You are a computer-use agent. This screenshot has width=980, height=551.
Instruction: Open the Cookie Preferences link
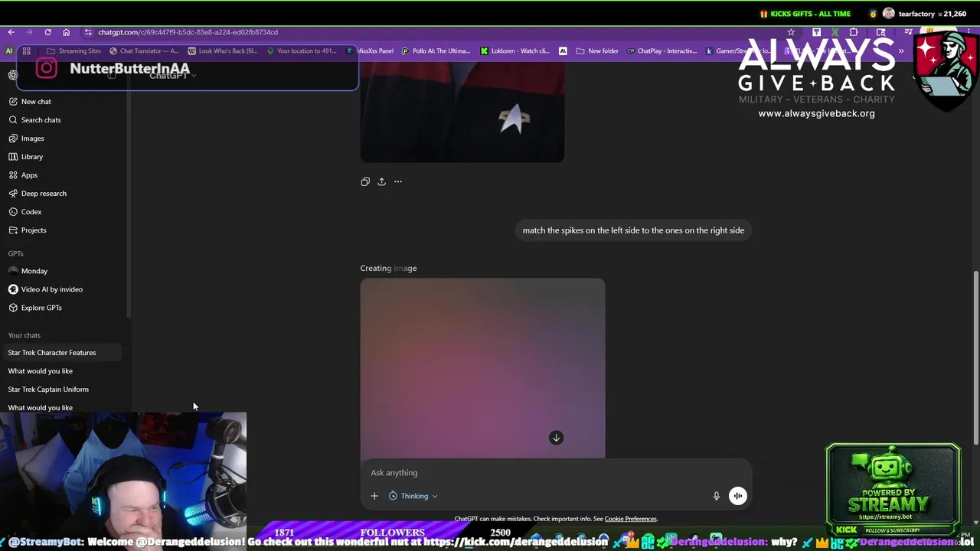(631, 519)
